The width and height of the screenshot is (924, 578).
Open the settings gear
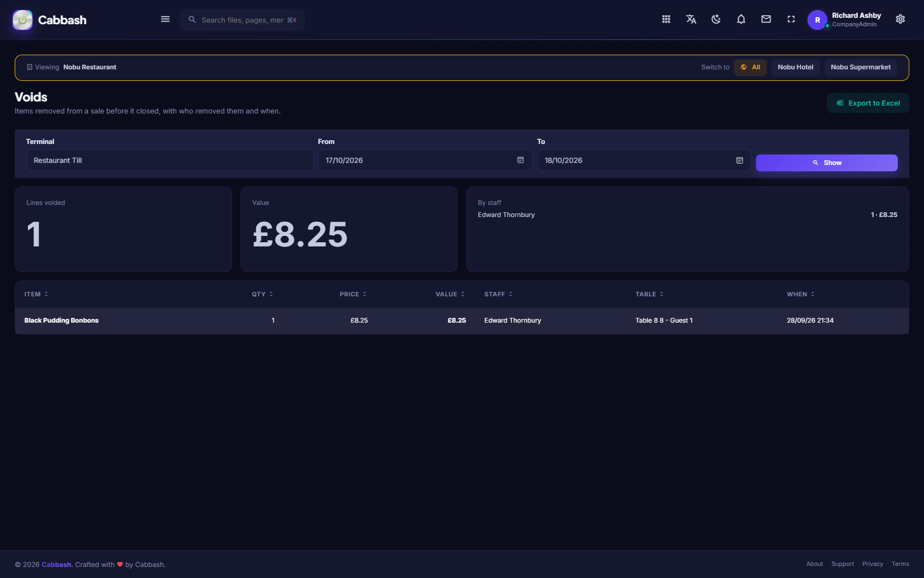tap(900, 19)
